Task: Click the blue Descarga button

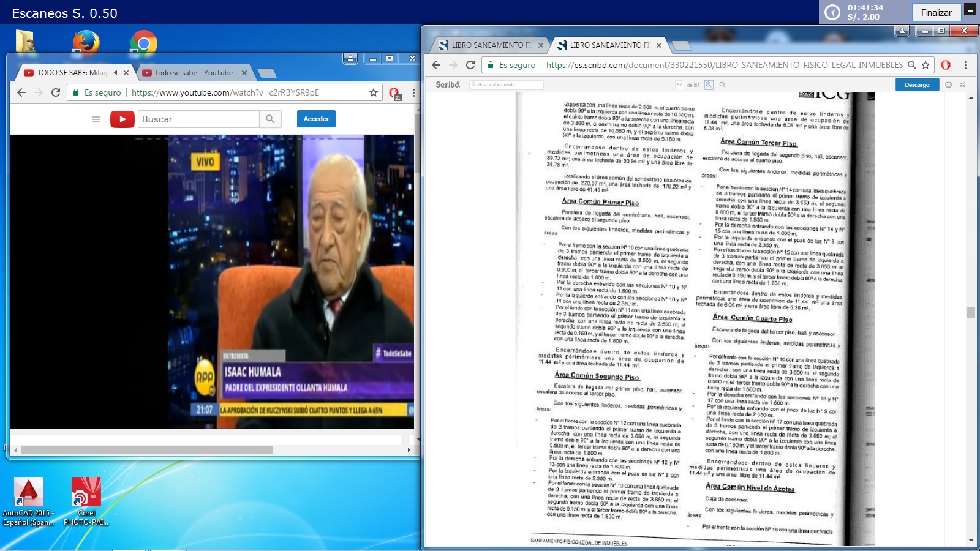Action: (x=917, y=85)
